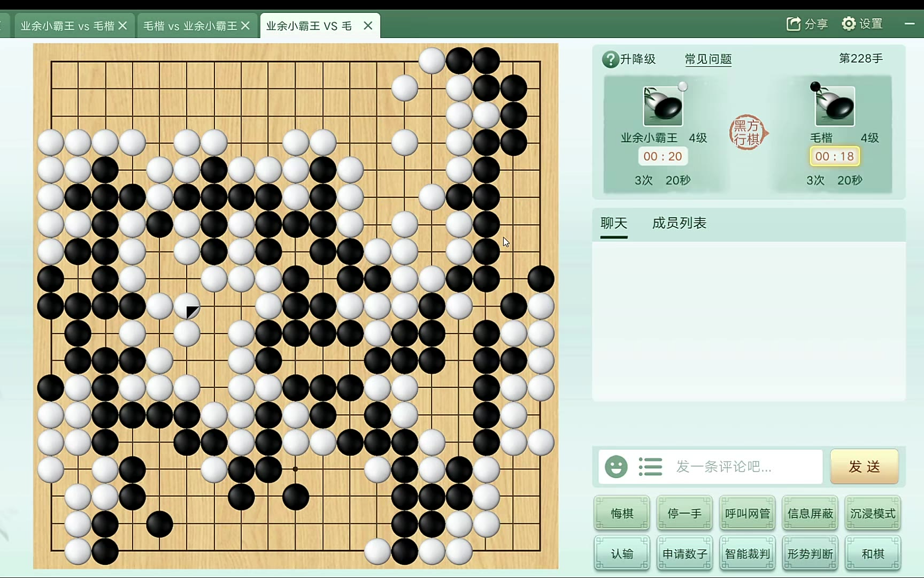This screenshot has height=578, width=924.
Task: Toggle 沉浸模式 immersive mode
Action: pyautogui.click(x=873, y=513)
